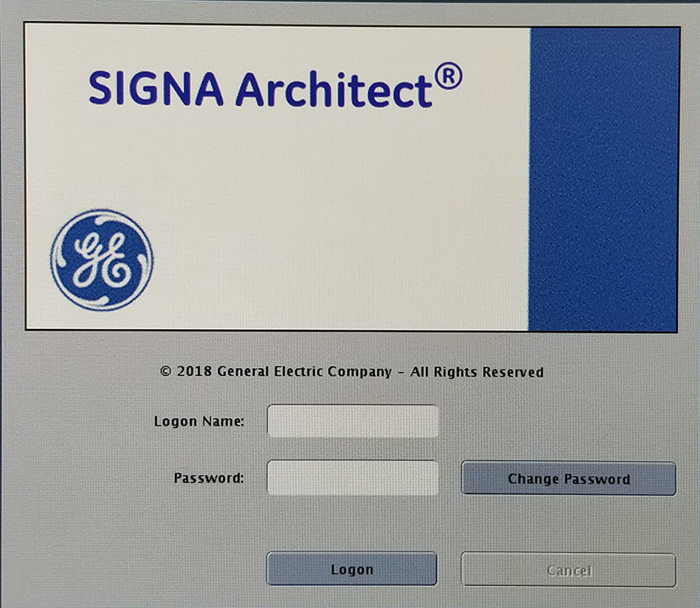Click the 2018 General Electric copyright notice
Screen dimensions: 700x608
(x=352, y=371)
